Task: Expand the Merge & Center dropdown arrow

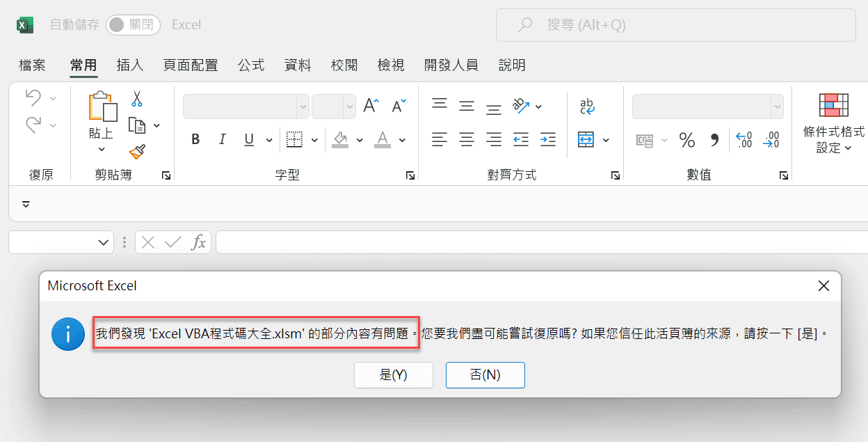Action: tap(606, 140)
